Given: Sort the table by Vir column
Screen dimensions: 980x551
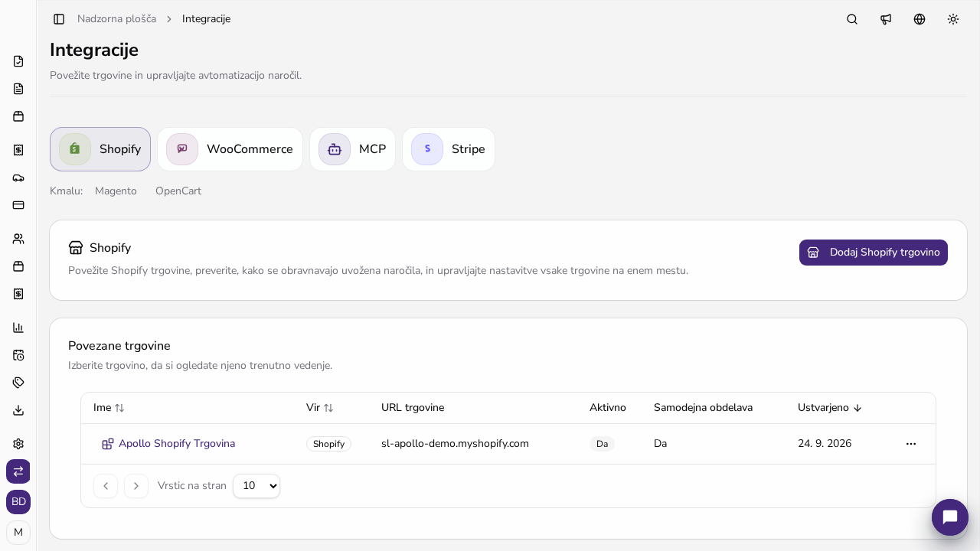Looking at the screenshot, I should (x=320, y=408).
